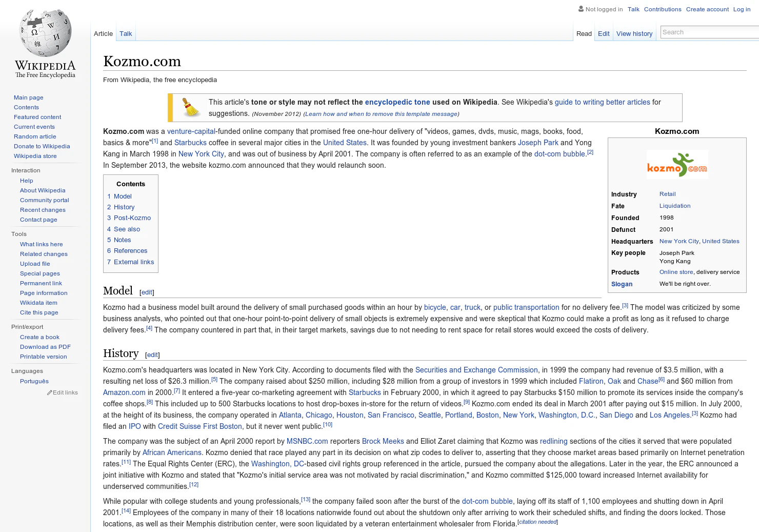The image size is (759, 532).
Task: Click the Kozmo.com logo image in infobox
Action: pyautogui.click(x=677, y=164)
